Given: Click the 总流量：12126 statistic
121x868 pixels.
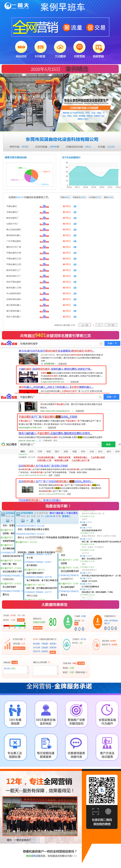Looking at the screenshot, I should click(x=106, y=147).
